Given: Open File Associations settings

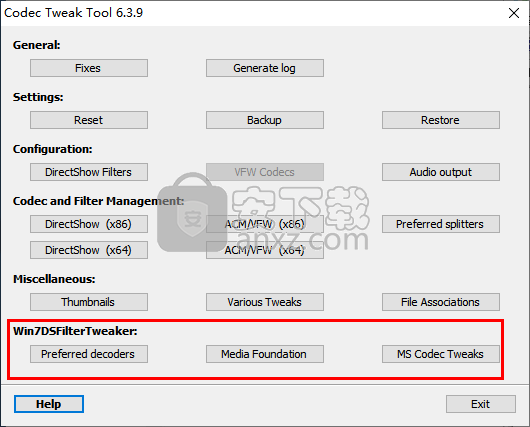Looking at the screenshot, I should pos(441,302).
